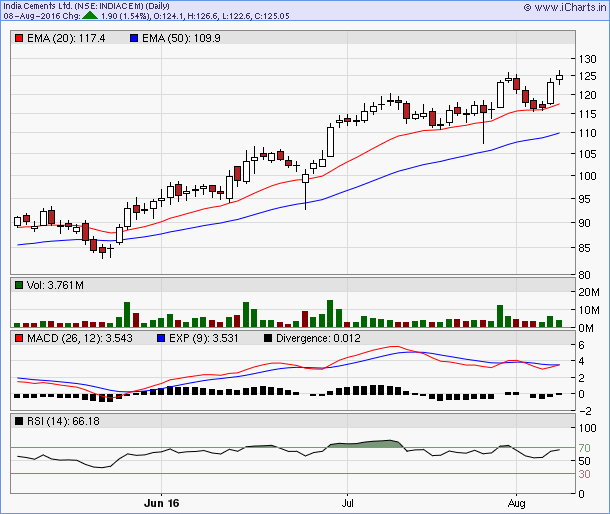The height and width of the screenshot is (514, 610).
Task: Click the latest candlestick on 08-Aug
Action: (x=559, y=77)
